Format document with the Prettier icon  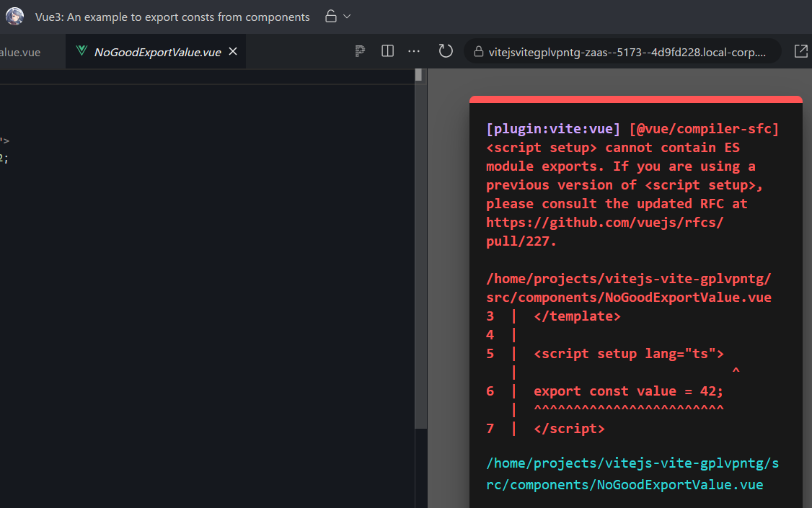360,50
